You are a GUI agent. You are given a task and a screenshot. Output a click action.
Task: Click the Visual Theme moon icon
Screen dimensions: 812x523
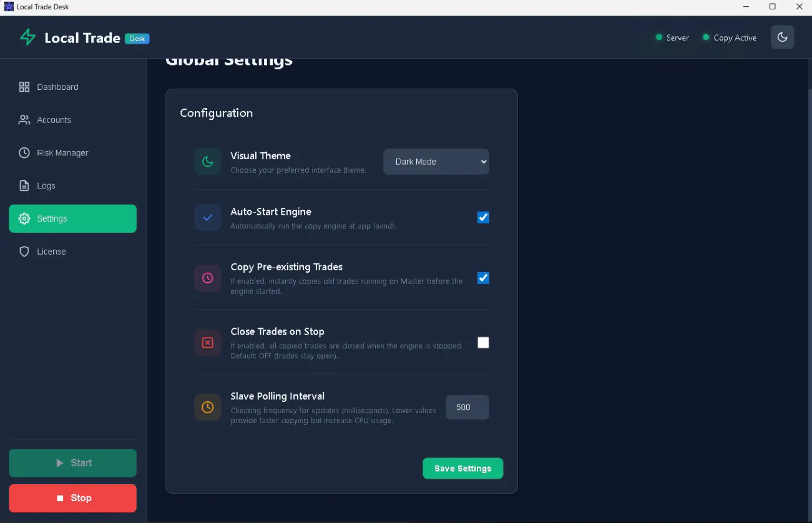coord(208,162)
